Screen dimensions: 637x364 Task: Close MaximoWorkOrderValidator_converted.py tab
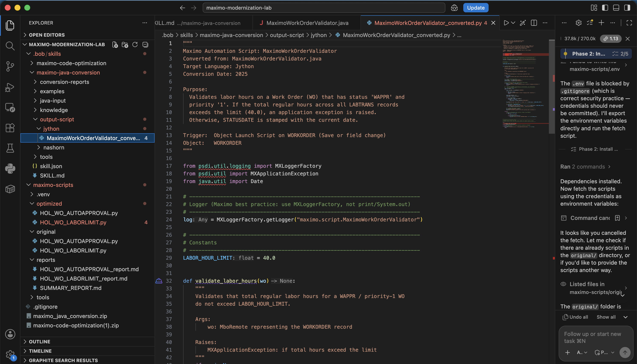493,23
